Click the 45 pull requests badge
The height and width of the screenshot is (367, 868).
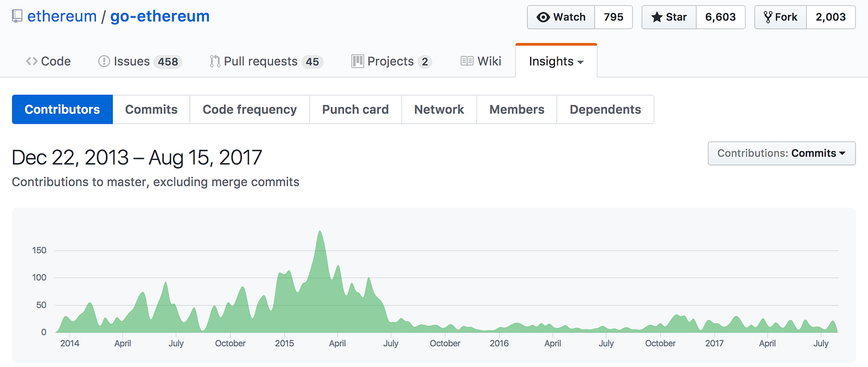click(312, 62)
